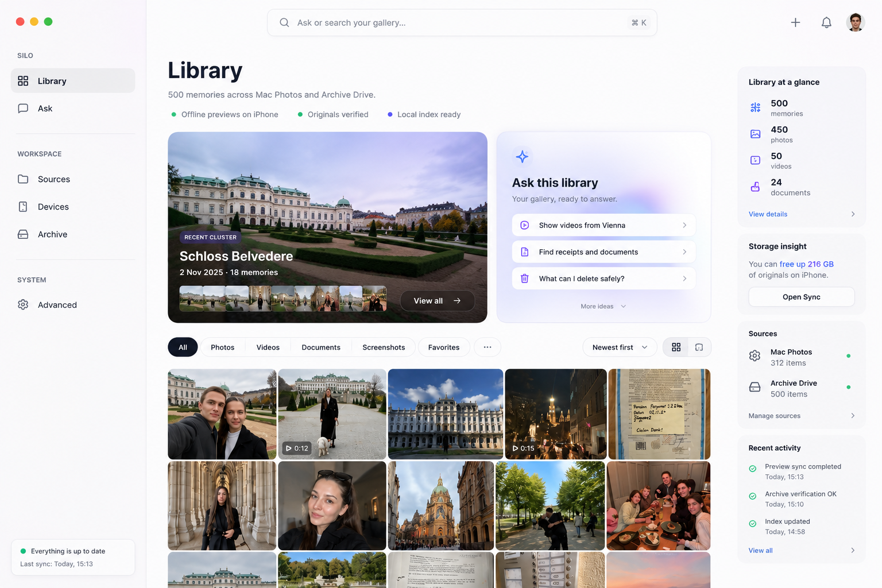Expand Recent activity View all chevron
The height and width of the screenshot is (588, 882).
[x=853, y=551]
